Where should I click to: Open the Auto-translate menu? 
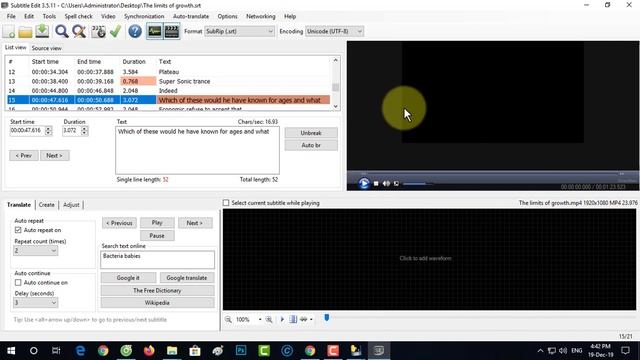[x=191, y=16]
